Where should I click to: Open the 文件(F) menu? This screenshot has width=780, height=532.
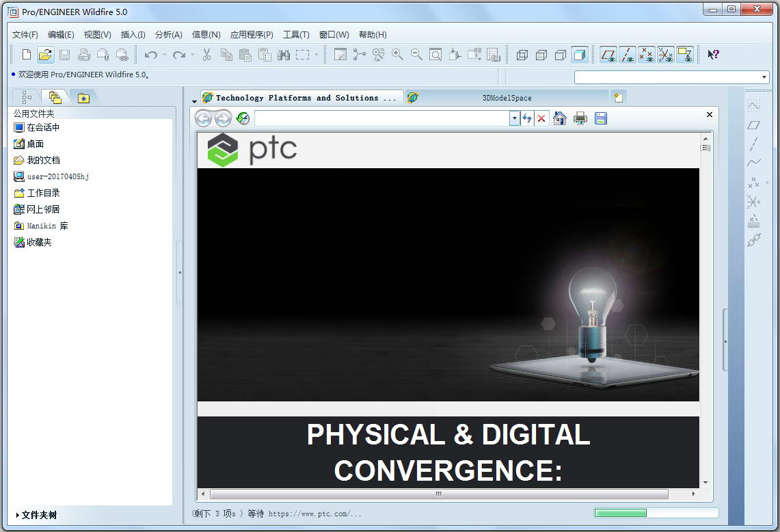(25, 35)
